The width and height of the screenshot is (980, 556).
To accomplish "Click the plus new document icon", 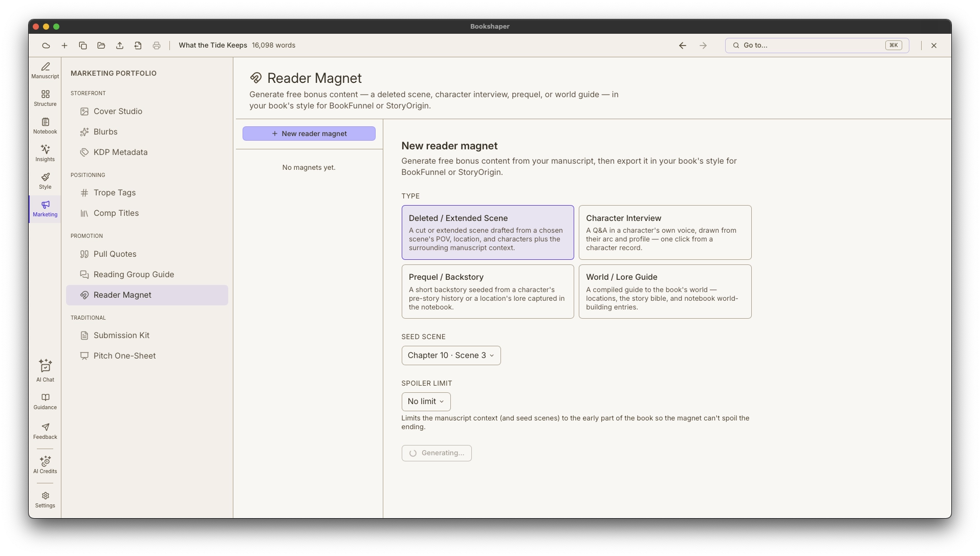I will (x=64, y=46).
